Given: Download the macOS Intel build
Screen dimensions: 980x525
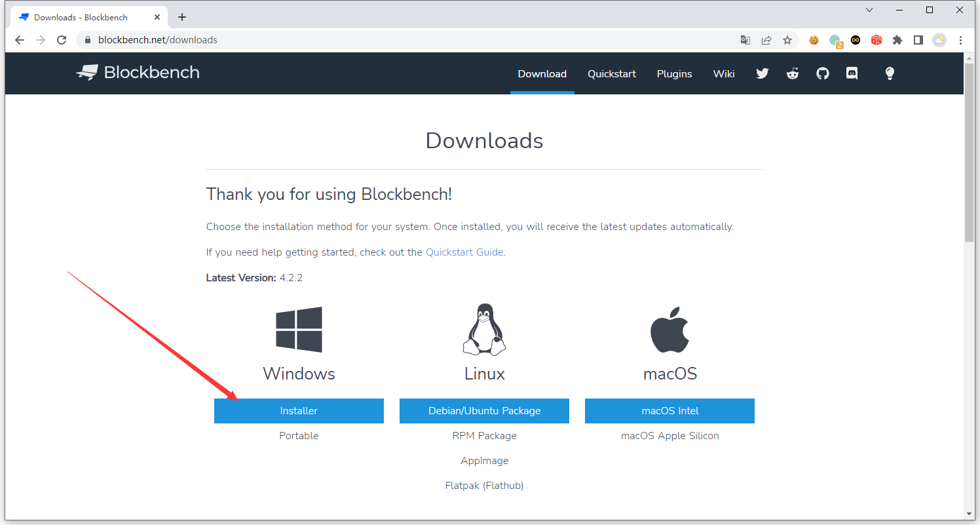Looking at the screenshot, I should (x=669, y=411).
